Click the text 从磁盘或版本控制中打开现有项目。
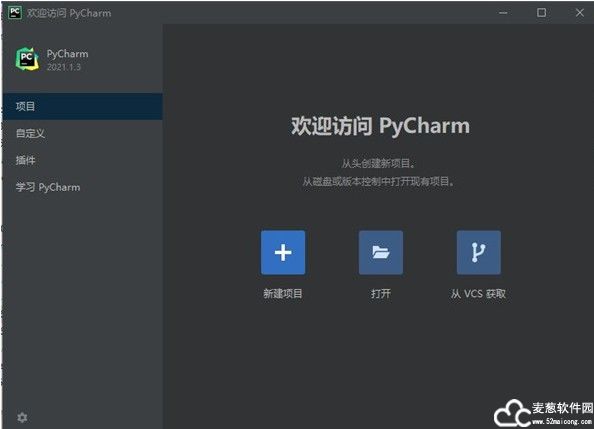 pyautogui.click(x=379, y=182)
